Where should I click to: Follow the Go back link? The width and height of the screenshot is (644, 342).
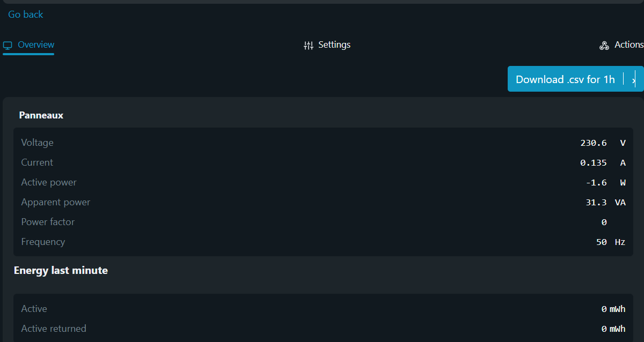pos(26,14)
